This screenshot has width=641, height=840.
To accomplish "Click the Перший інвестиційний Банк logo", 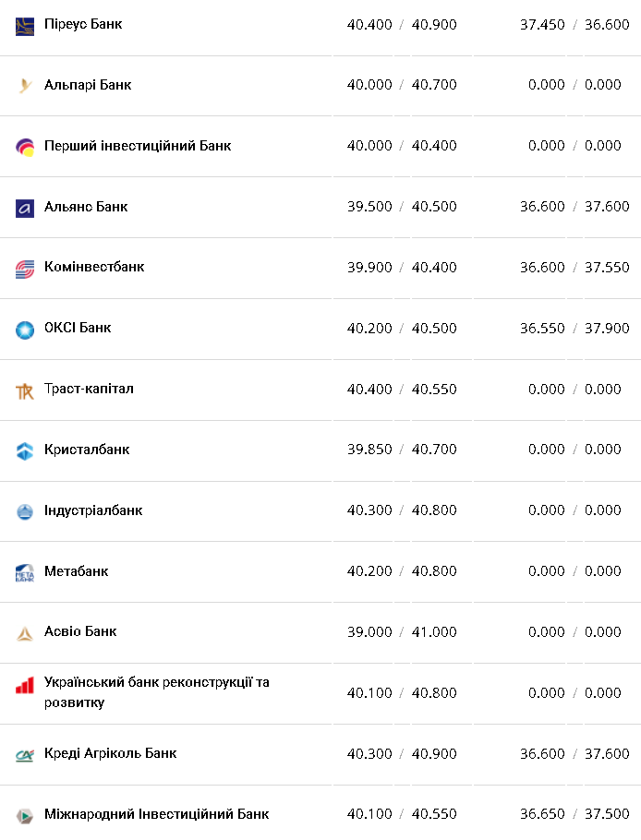I will (x=25, y=147).
